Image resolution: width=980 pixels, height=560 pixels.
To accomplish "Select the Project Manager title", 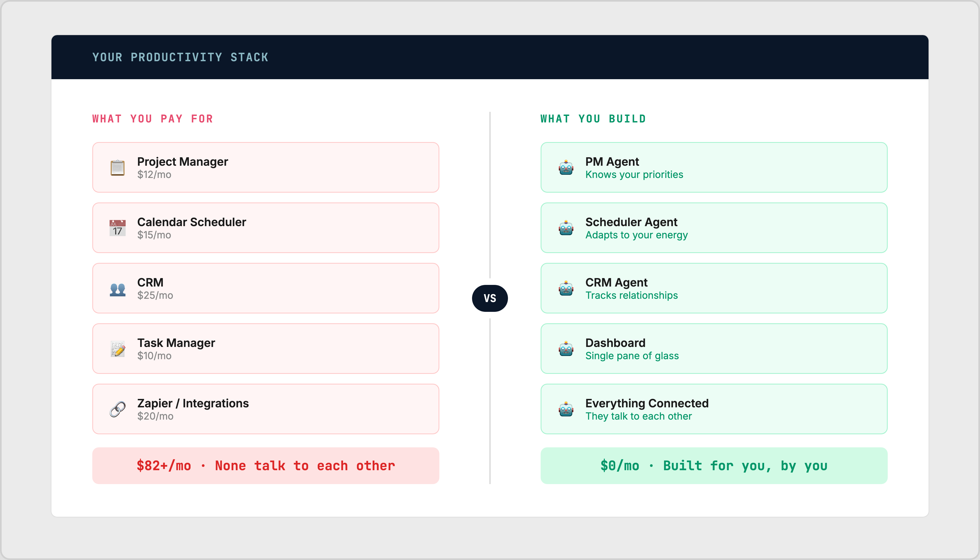I will click(182, 162).
